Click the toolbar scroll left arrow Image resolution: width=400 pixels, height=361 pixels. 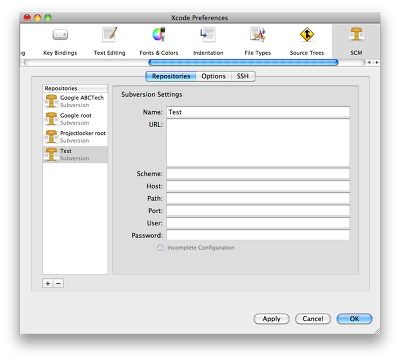pyautogui.click(x=369, y=62)
